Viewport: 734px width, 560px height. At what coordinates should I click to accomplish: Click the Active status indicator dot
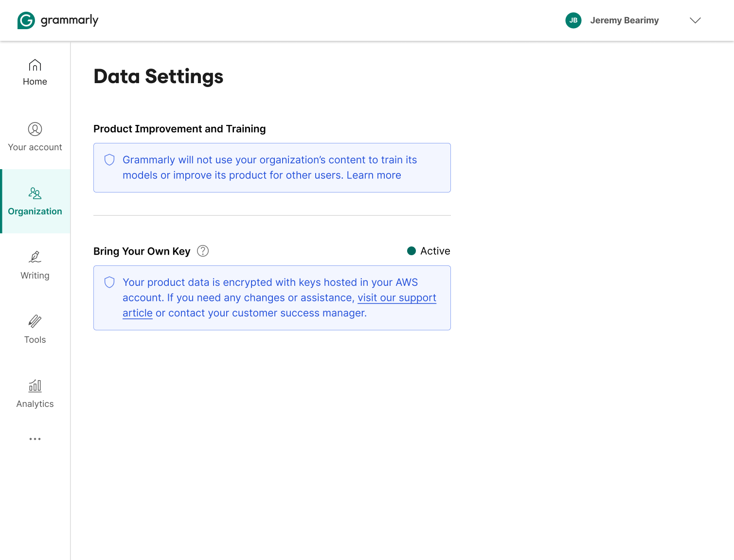click(412, 251)
